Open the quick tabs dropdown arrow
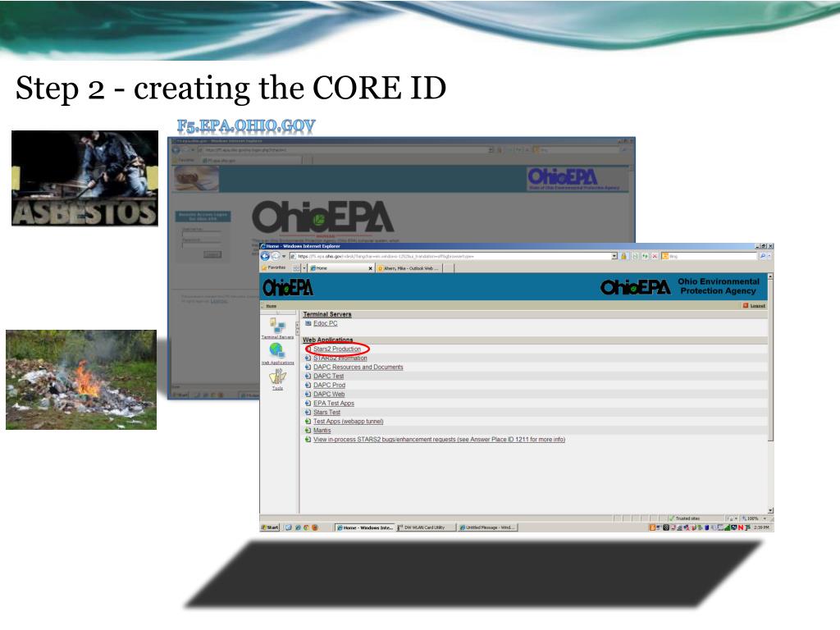The height and width of the screenshot is (630, 840). (304, 268)
